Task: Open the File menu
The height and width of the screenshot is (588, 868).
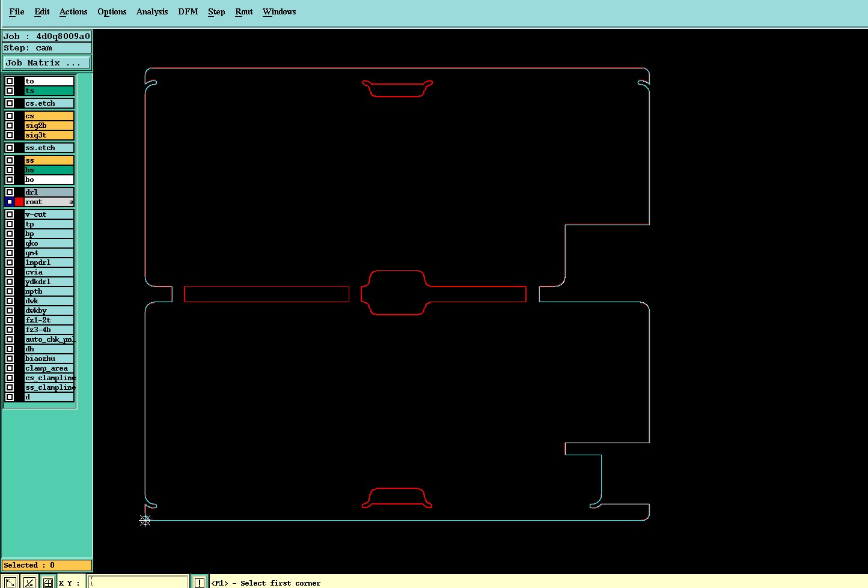Action: click(x=17, y=11)
